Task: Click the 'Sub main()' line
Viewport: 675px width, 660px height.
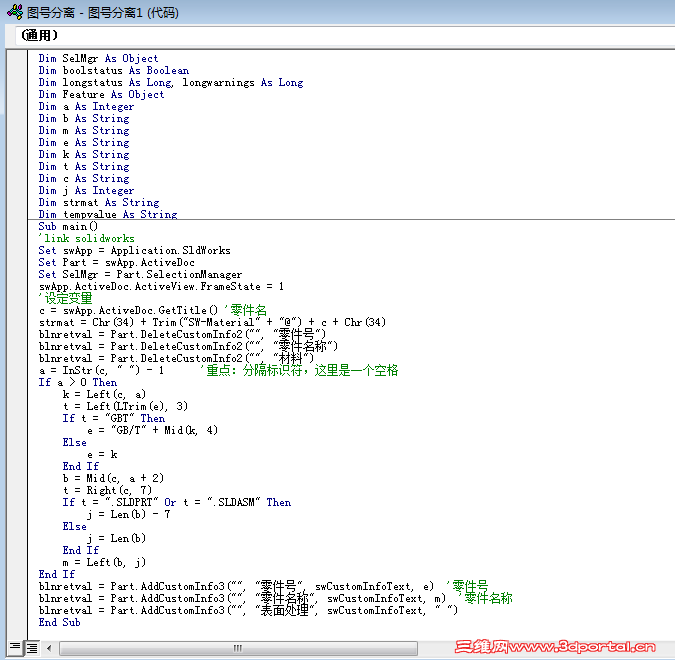Action: (x=68, y=226)
